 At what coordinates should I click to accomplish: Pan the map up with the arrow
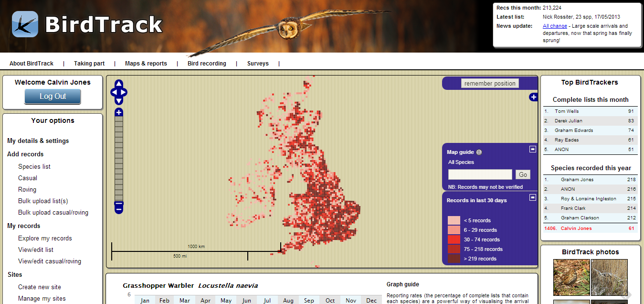pyautogui.click(x=119, y=84)
